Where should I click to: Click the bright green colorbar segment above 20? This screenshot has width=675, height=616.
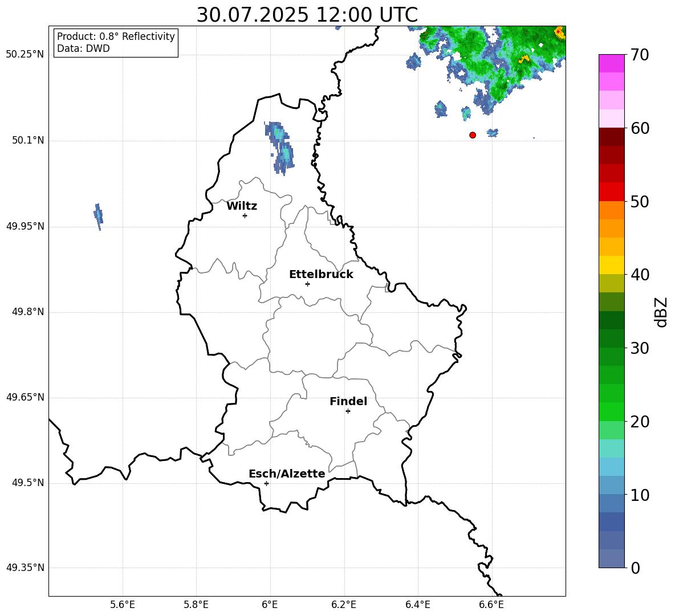click(x=612, y=411)
